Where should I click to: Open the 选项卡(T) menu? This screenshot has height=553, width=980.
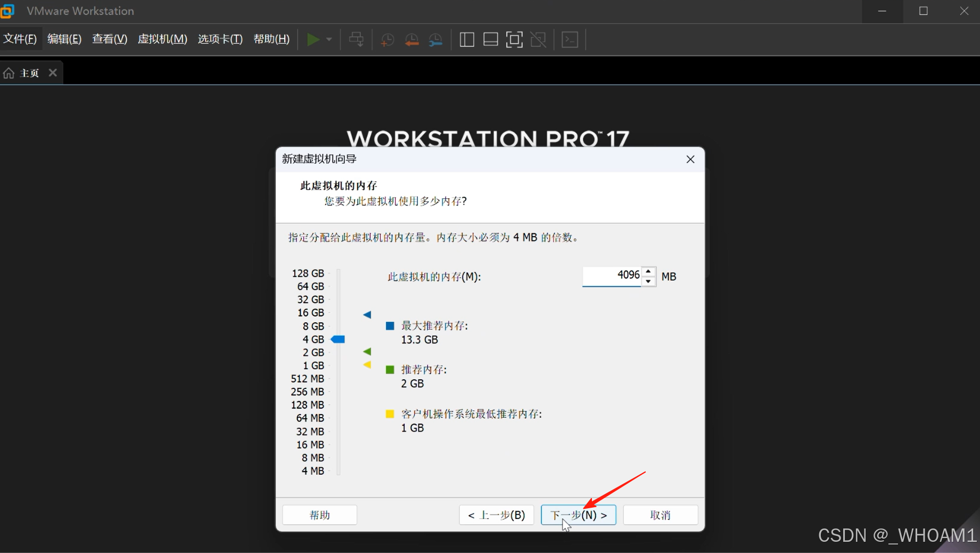(x=220, y=39)
